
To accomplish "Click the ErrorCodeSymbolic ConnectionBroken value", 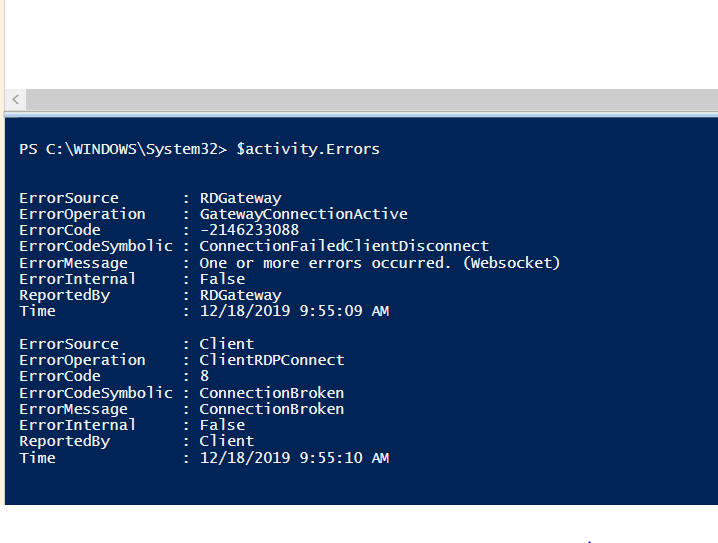I will 272,393.
